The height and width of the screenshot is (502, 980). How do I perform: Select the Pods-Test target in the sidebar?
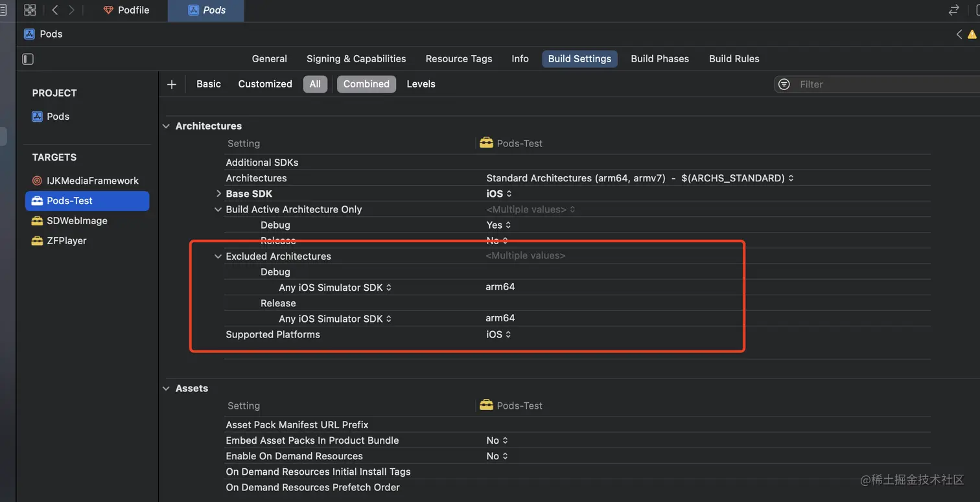point(87,201)
